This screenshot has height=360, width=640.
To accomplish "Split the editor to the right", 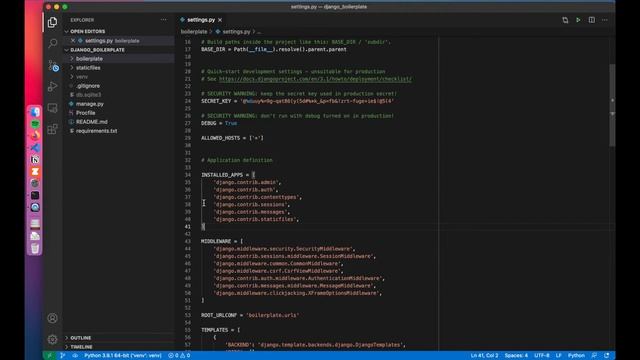I will 591,20.
